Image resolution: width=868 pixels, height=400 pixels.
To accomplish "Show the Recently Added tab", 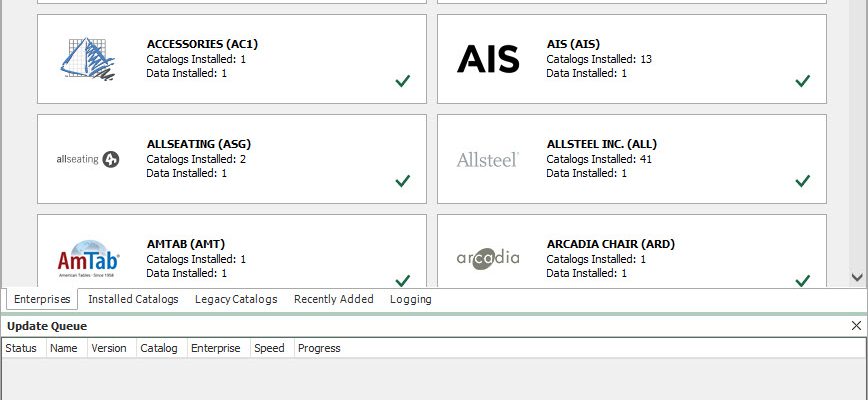I will pyautogui.click(x=334, y=299).
